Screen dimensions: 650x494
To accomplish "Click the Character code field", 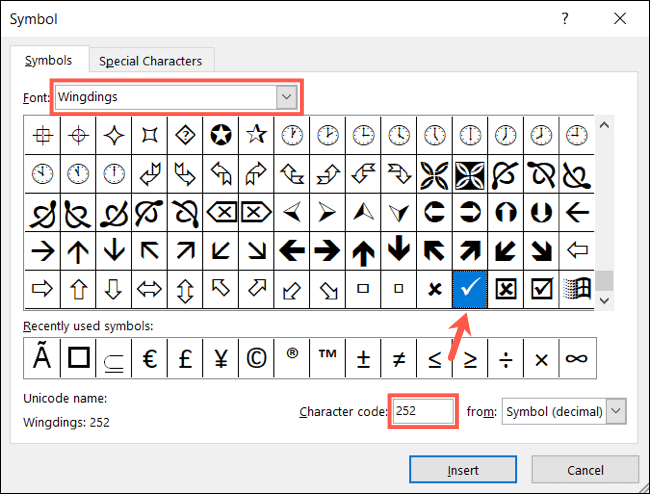I will 423,411.
